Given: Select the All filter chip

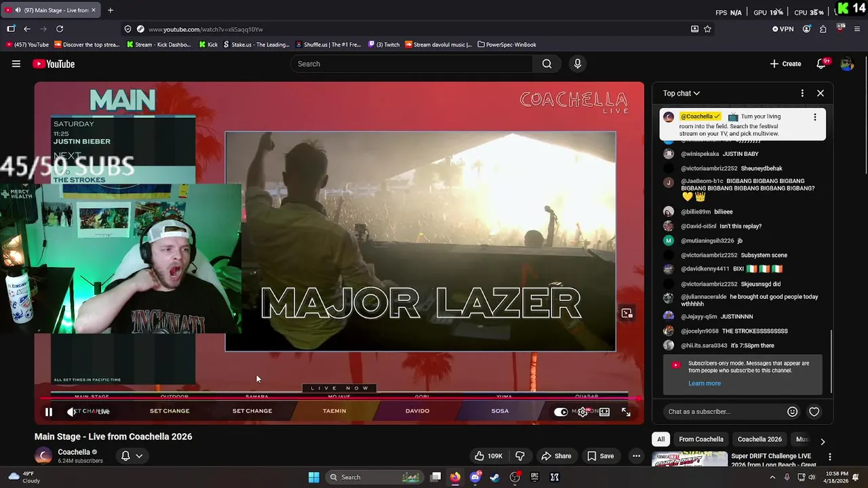Looking at the screenshot, I should (x=660, y=439).
